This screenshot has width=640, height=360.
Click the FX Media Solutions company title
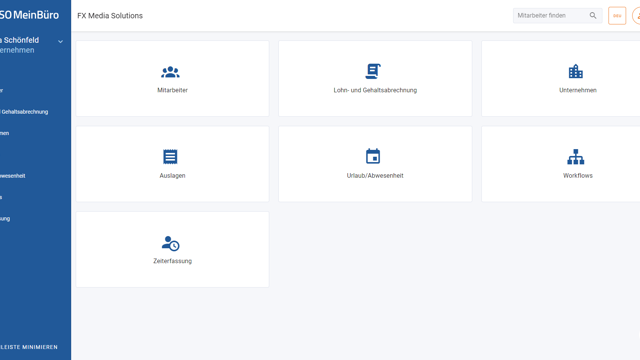click(x=110, y=16)
